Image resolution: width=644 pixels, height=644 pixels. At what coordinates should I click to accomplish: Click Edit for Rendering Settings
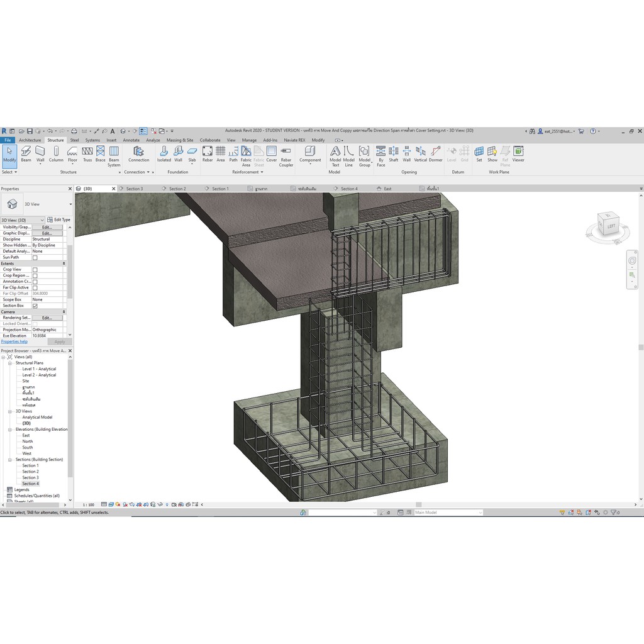pos(47,318)
